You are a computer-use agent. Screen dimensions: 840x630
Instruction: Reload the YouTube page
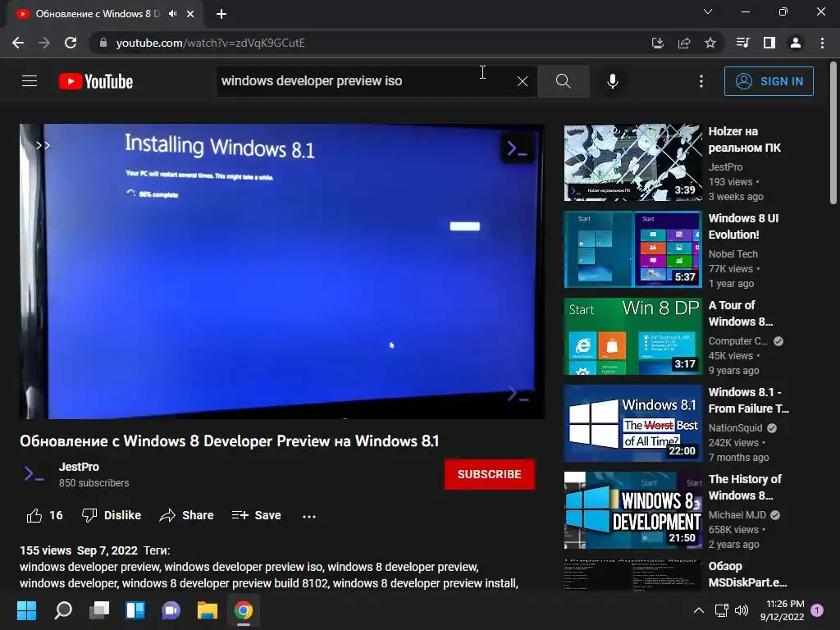(71, 43)
